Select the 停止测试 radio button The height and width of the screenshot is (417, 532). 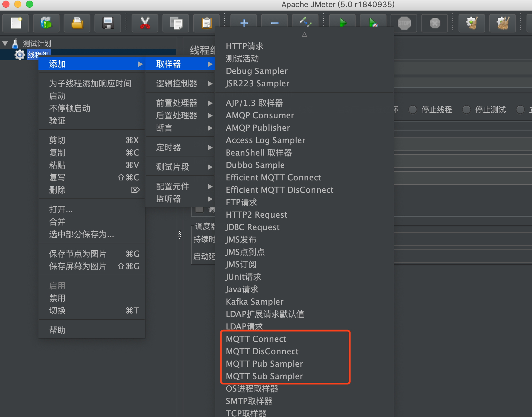pyautogui.click(x=466, y=110)
